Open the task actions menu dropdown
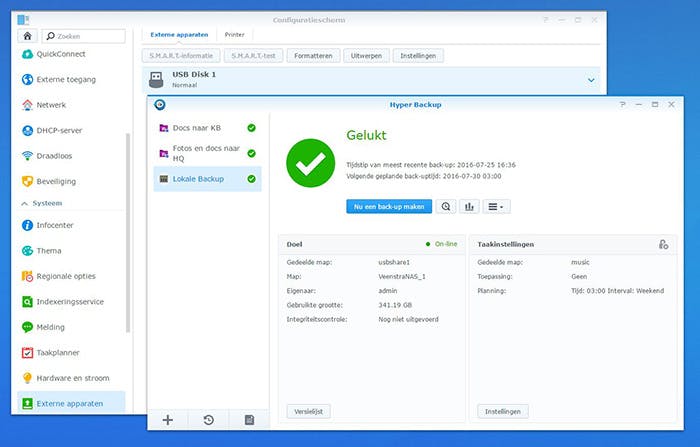 pyautogui.click(x=496, y=206)
